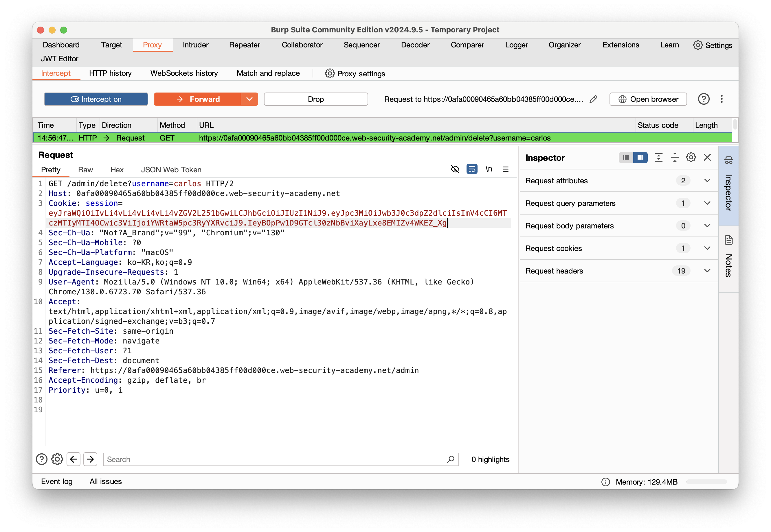Expand Request query parameters section
The width and height of the screenshot is (771, 532).
pos(707,203)
